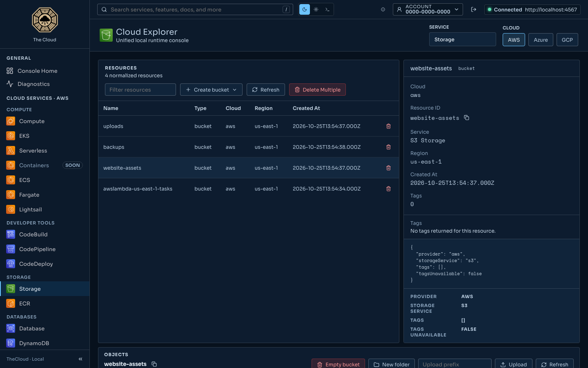Click the Empty bucket button

coord(338,364)
